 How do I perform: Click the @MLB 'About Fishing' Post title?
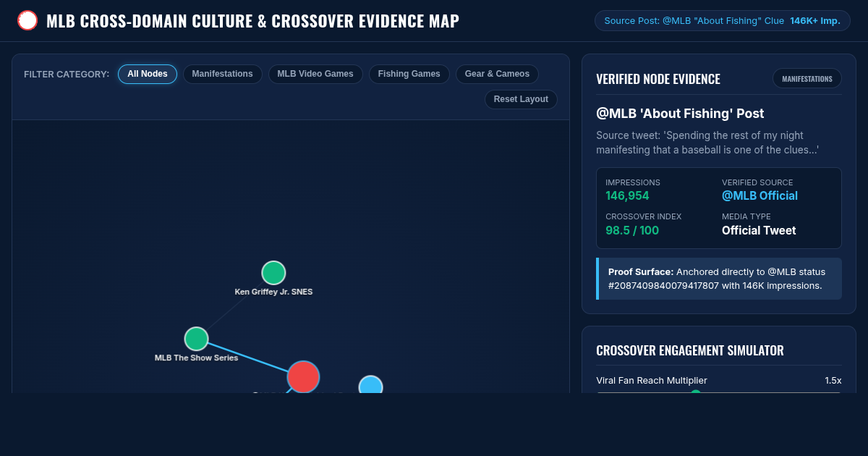tap(680, 114)
